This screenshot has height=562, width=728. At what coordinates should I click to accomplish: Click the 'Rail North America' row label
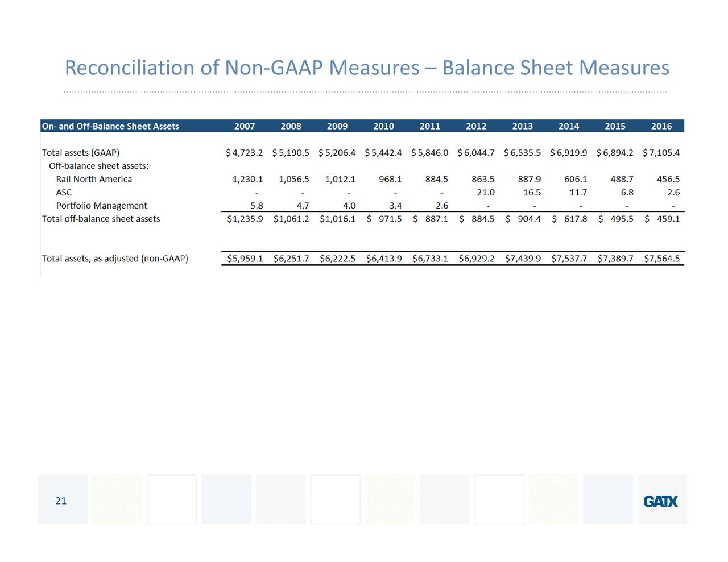click(x=94, y=179)
